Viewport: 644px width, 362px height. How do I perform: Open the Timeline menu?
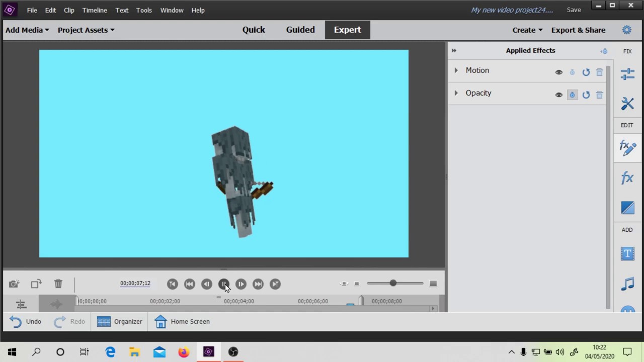coord(95,10)
